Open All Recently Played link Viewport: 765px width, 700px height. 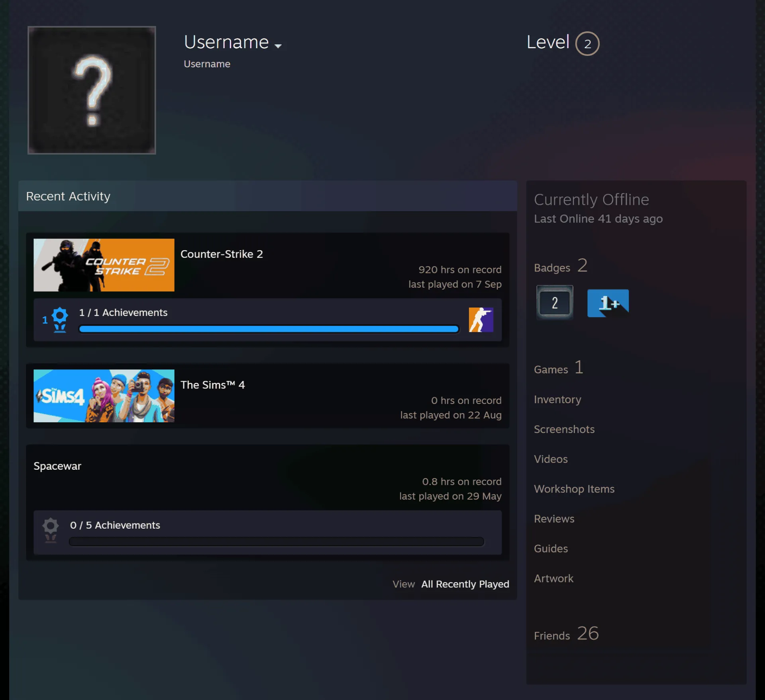pyautogui.click(x=465, y=584)
